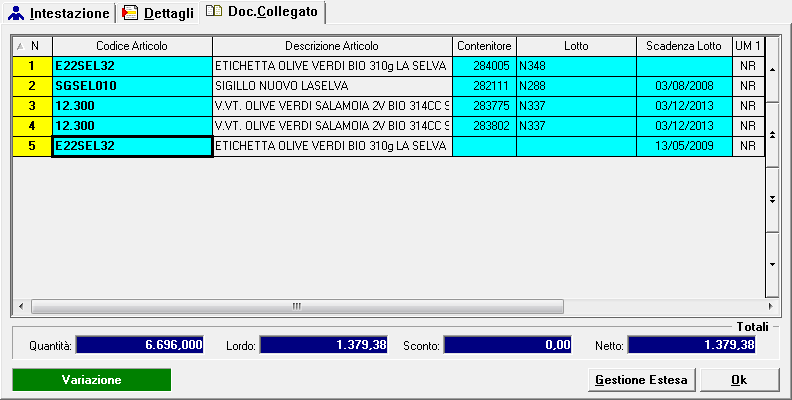The width and height of the screenshot is (792, 400).
Task: Click the Lotto column header
Action: 576,46
